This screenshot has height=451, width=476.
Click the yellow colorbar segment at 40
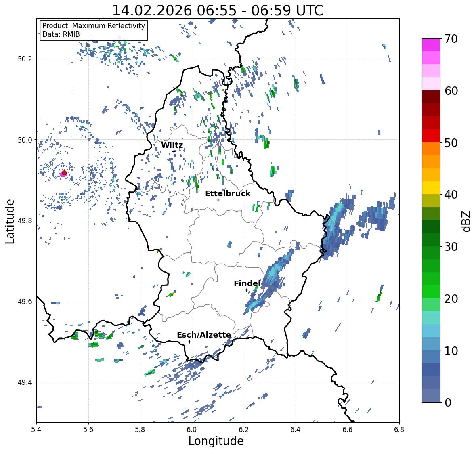pyautogui.click(x=431, y=188)
